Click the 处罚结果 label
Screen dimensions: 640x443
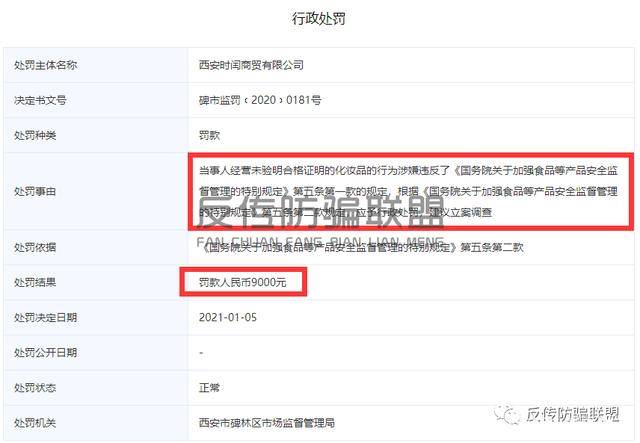tap(35, 282)
